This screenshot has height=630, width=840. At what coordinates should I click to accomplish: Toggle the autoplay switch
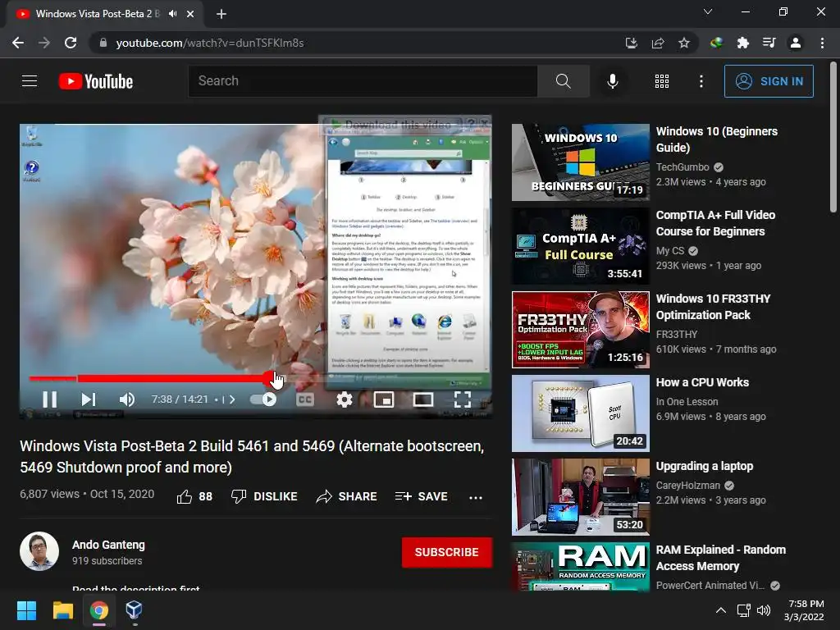pyautogui.click(x=263, y=399)
